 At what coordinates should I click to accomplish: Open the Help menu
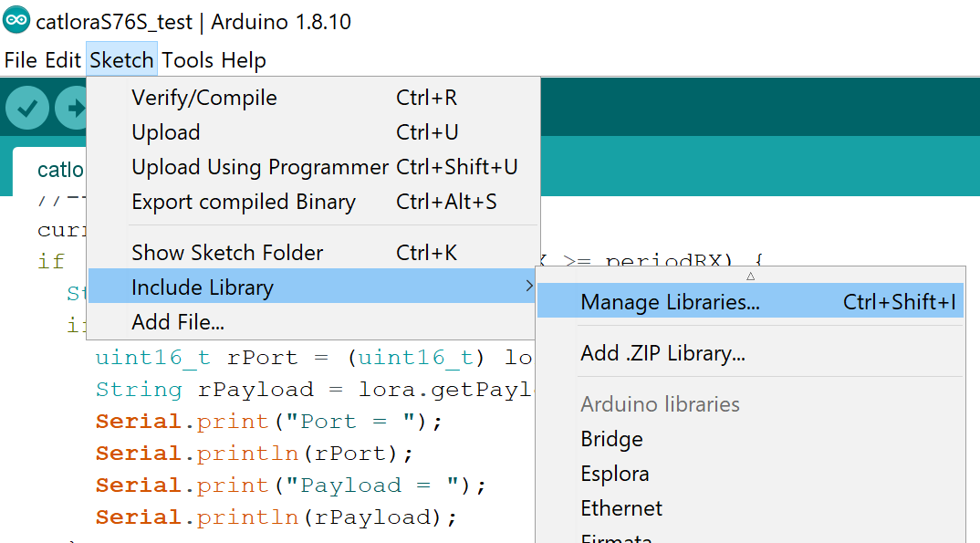[244, 60]
